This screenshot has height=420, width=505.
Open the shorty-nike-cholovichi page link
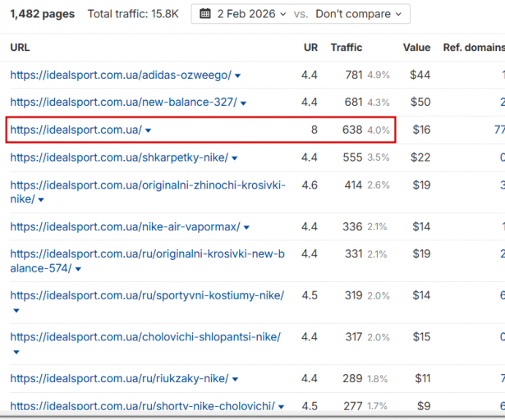(143, 406)
